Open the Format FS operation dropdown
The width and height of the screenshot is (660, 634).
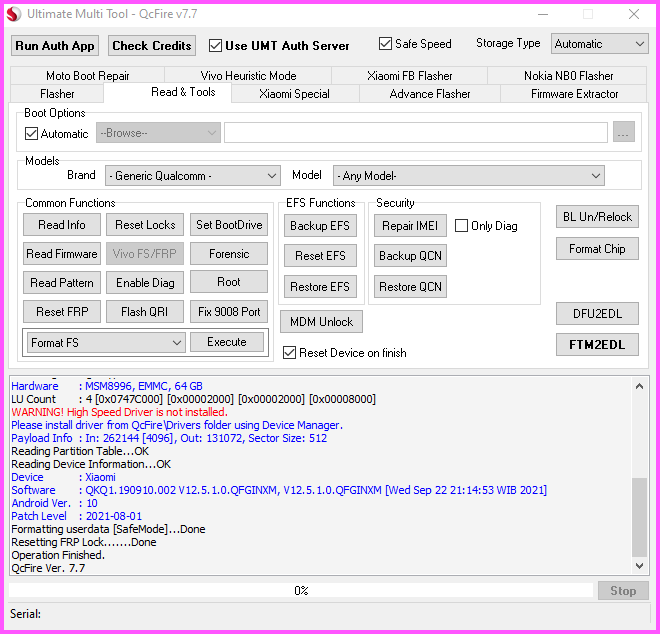(x=106, y=343)
